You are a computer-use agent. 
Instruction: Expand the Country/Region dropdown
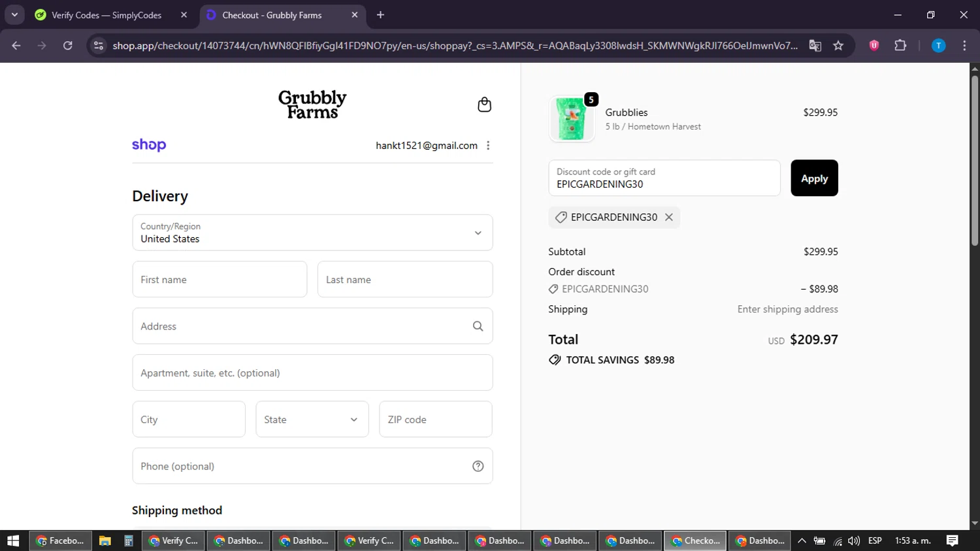pyautogui.click(x=312, y=233)
